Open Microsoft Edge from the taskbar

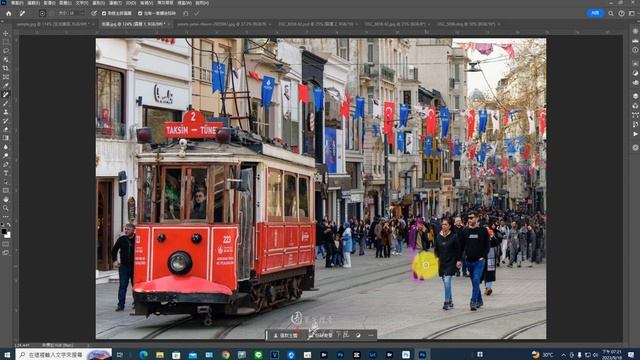click(x=143, y=355)
